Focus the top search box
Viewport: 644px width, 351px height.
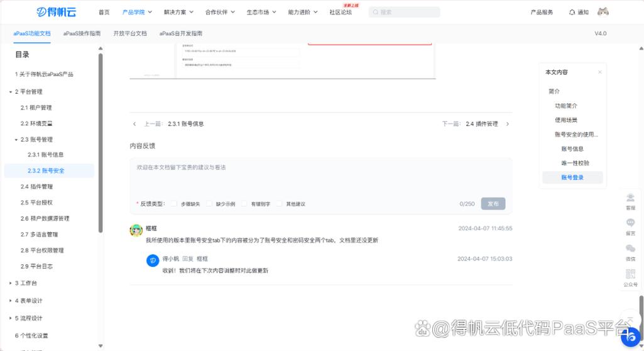(404, 13)
